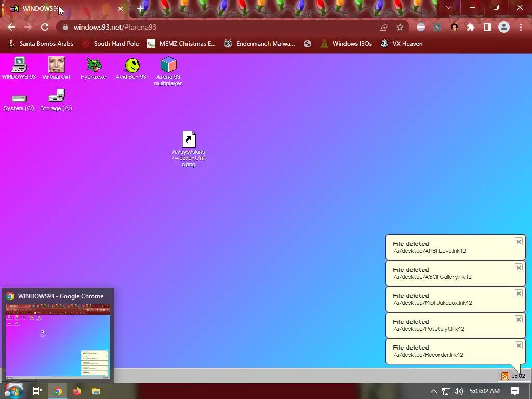Open the WINDOWS 93 computer desktop icon

tap(19, 68)
